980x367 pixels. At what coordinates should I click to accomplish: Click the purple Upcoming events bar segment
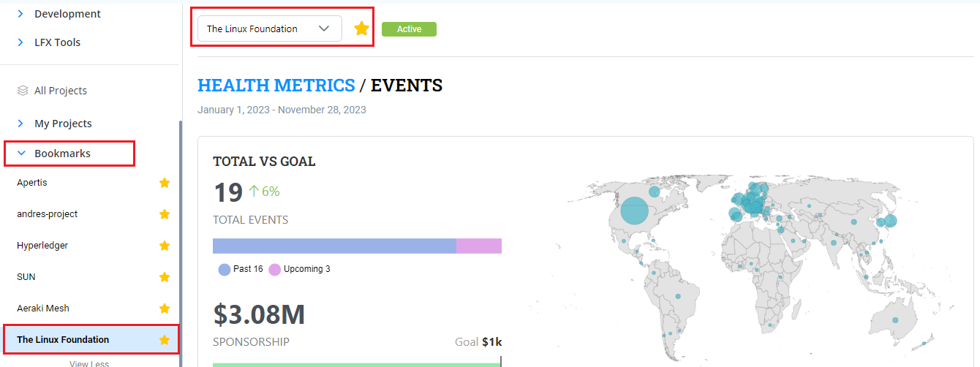pos(478,246)
